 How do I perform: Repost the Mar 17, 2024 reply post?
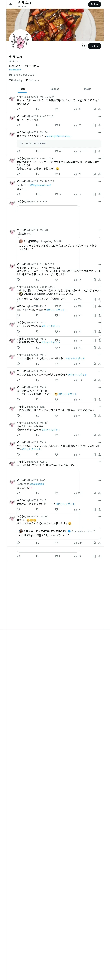[x=37, y=194]
